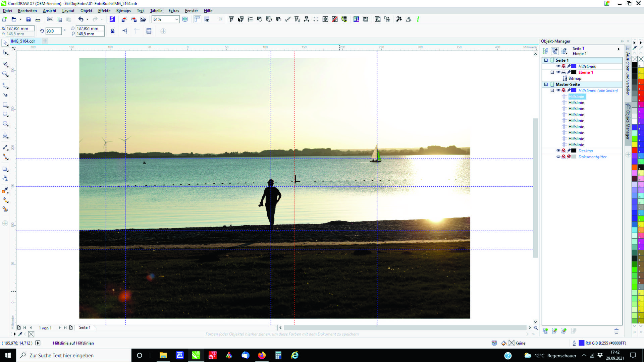Click the Hilfslinien layer blue color swatch

(x=574, y=66)
